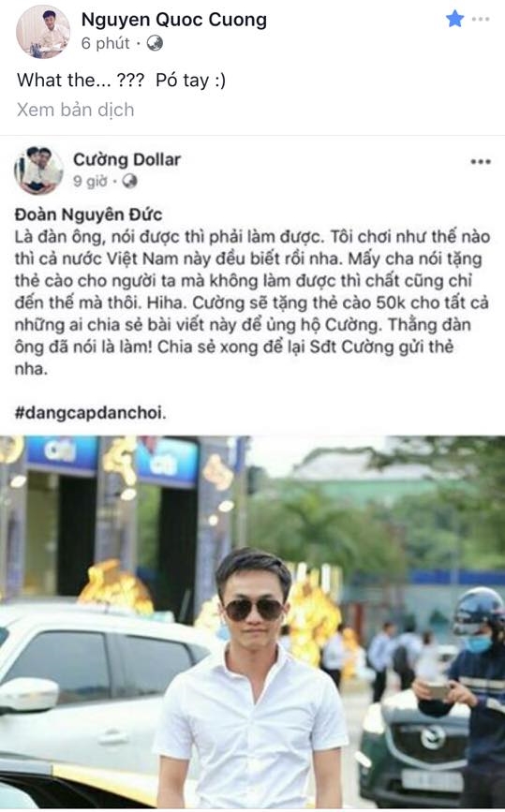Image resolution: width=505 pixels, height=812 pixels.
Task: Tap the #dangcapdanchoi hashtag
Action: (x=91, y=413)
